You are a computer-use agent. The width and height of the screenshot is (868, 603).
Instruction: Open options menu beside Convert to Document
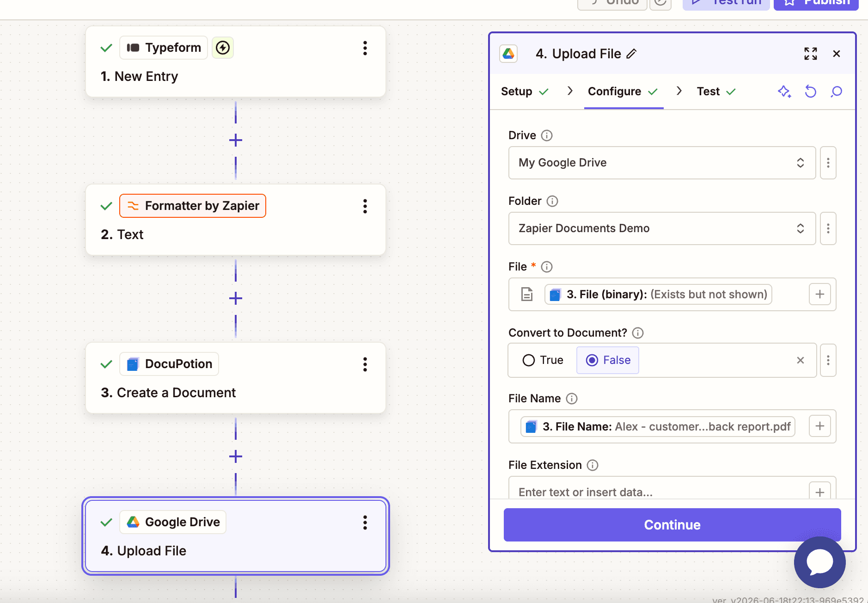828,360
